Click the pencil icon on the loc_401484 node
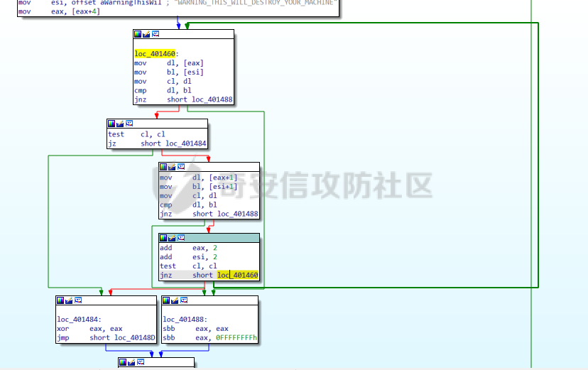 69,300
